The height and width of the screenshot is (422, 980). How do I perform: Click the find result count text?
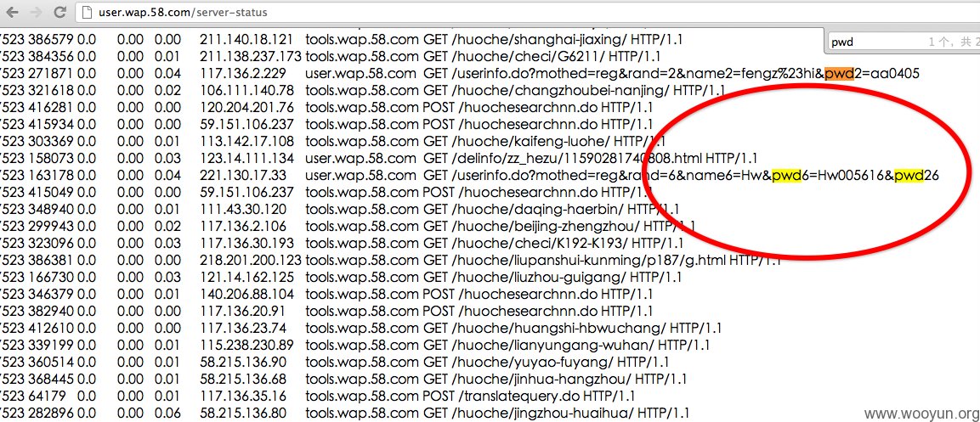click(950, 42)
